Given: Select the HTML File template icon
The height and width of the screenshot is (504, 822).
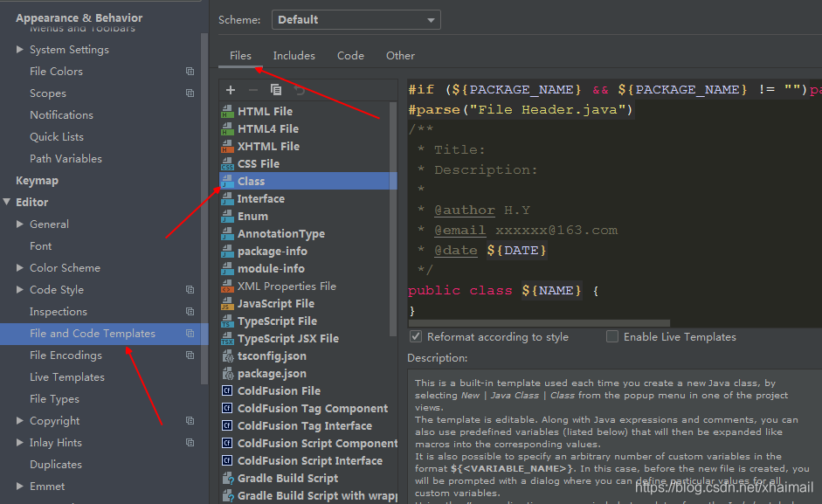Looking at the screenshot, I should [x=227, y=111].
